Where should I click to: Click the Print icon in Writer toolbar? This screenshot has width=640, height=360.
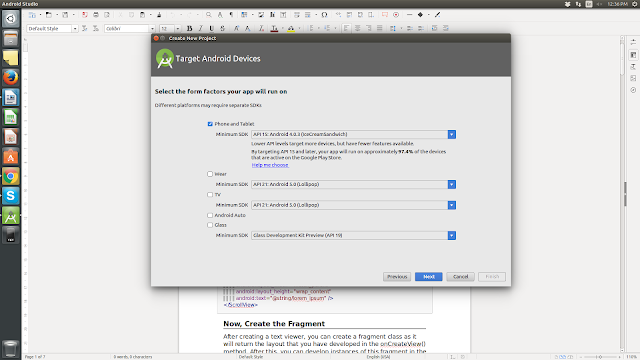coord(96,15)
